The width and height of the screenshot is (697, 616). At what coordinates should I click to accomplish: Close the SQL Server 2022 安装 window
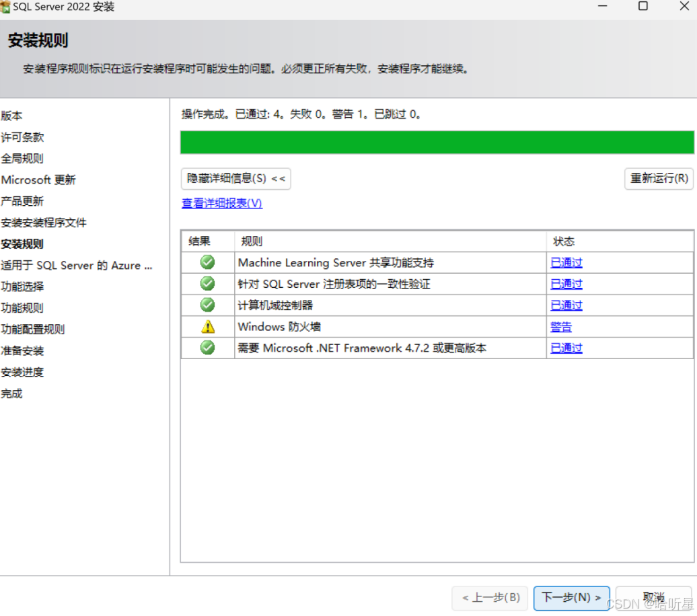(684, 6)
